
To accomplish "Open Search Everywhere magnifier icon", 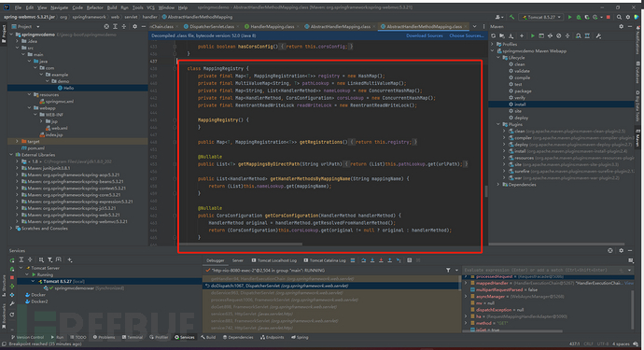I will [619, 17].
